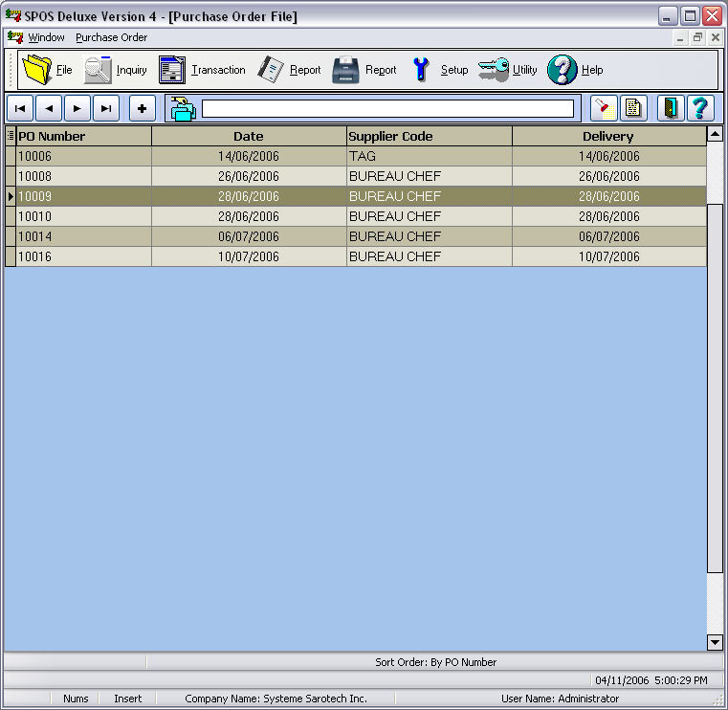Click into the search text field
The width and height of the screenshot is (728, 710).
tap(387, 109)
